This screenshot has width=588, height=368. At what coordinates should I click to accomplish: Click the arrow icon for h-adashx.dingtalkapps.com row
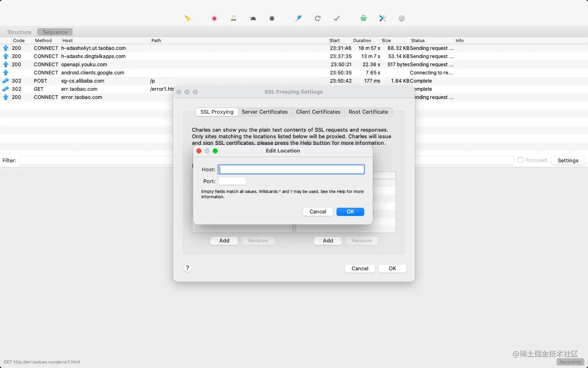coord(6,56)
